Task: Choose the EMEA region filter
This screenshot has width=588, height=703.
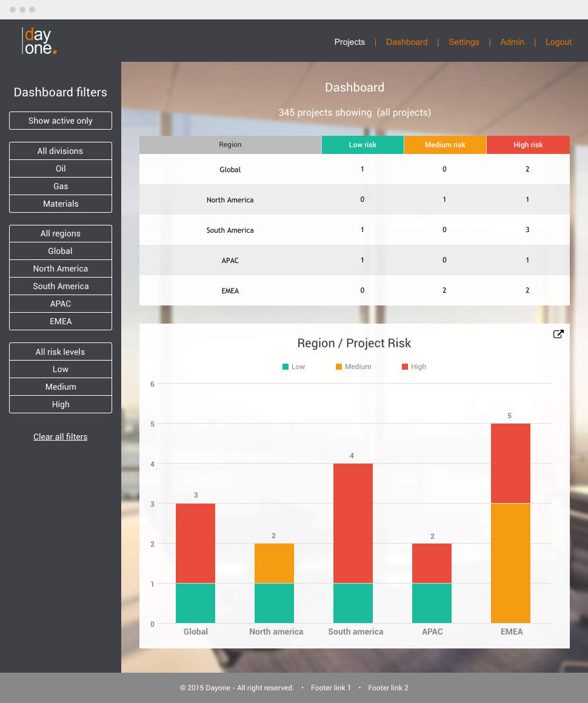Action: tap(61, 321)
